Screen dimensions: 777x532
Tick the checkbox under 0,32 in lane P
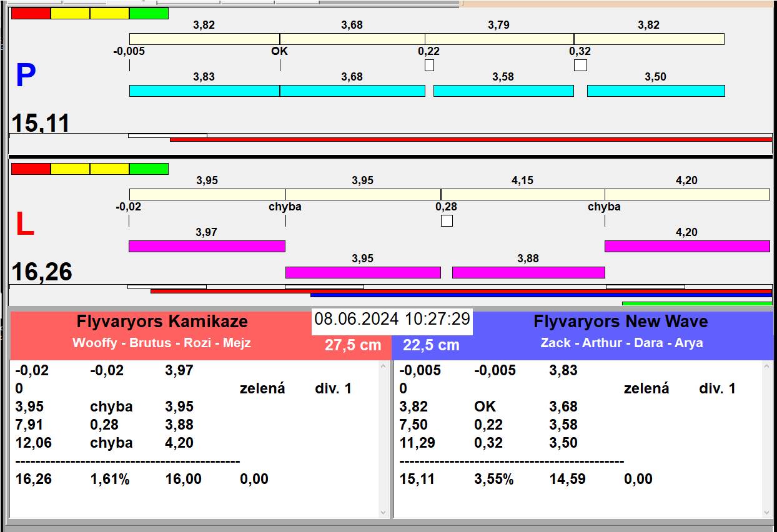[580, 65]
